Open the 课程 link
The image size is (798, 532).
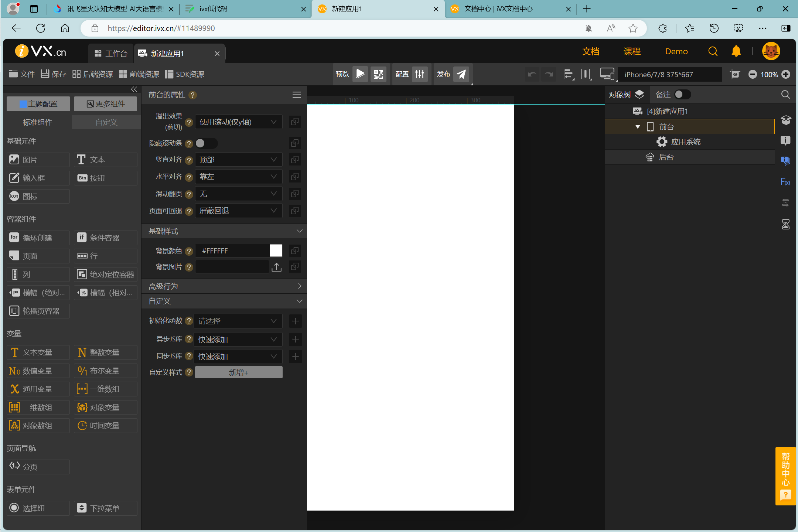click(x=632, y=51)
